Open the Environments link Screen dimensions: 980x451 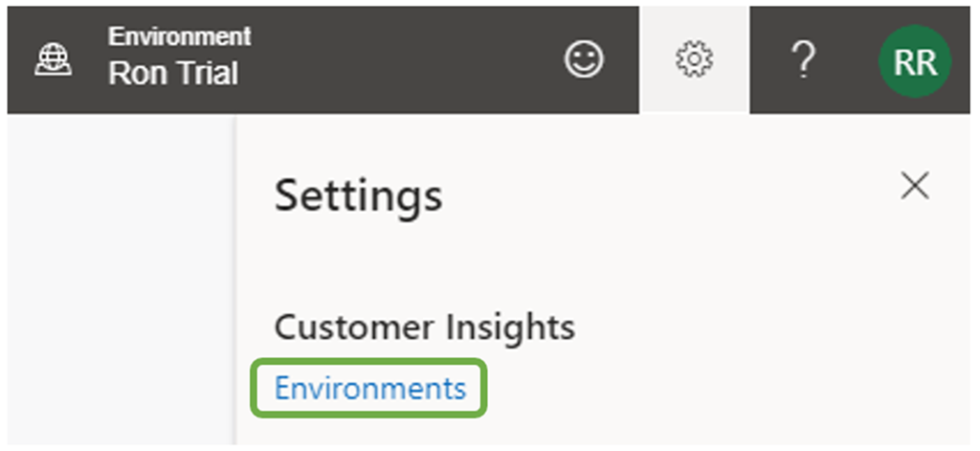369,388
